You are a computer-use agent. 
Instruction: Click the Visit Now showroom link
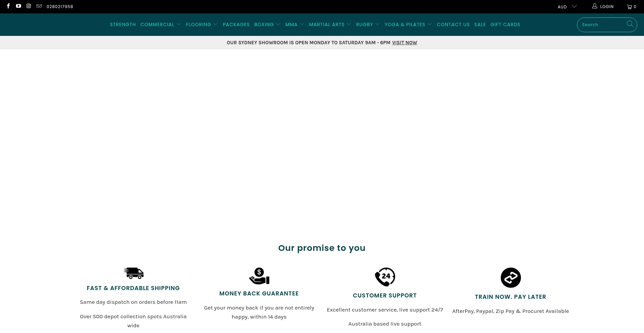(x=405, y=43)
